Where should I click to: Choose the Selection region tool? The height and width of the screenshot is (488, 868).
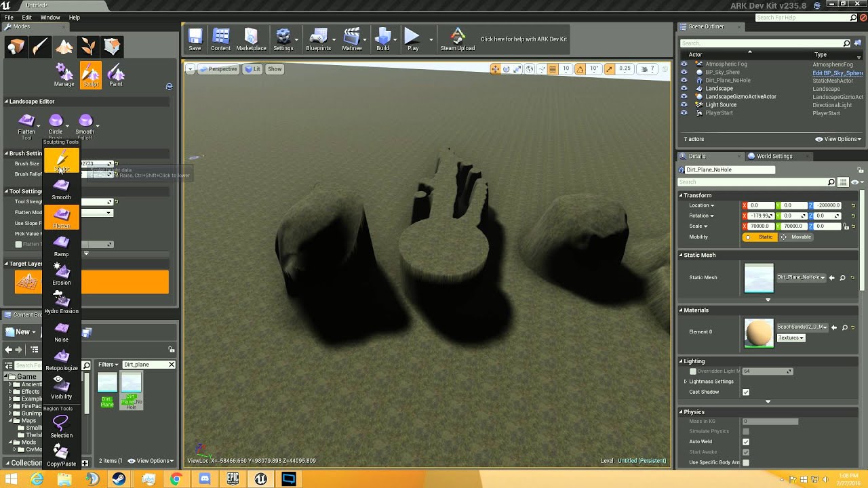[61, 427]
